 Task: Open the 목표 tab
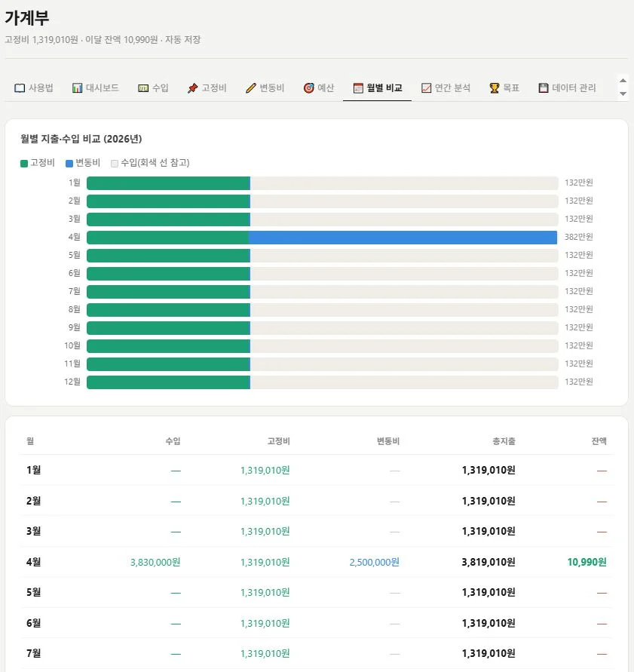pyautogui.click(x=504, y=87)
